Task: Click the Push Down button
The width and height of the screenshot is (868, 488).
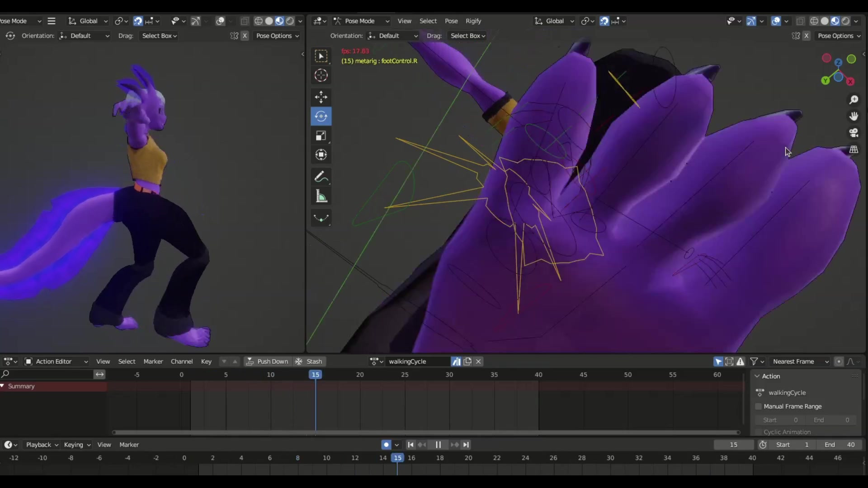Action: [x=268, y=361]
